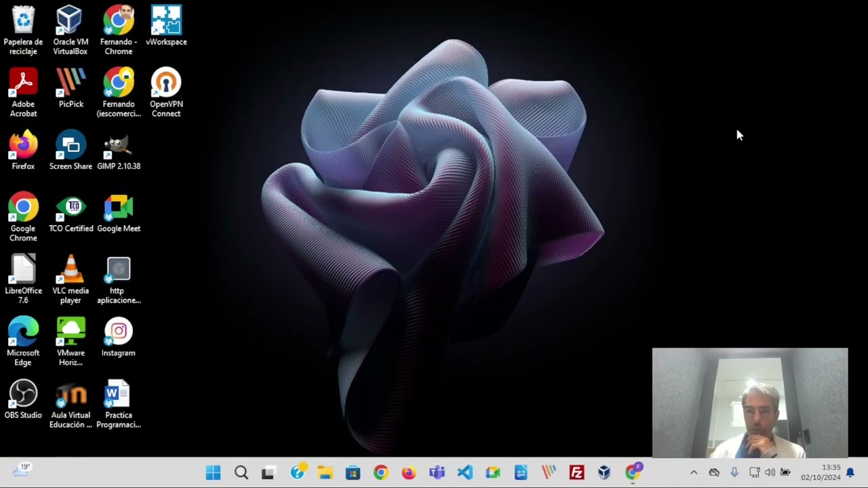Open Google Meet from the taskbar
Viewport: 868px width, 488px height.
[x=492, y=472]
